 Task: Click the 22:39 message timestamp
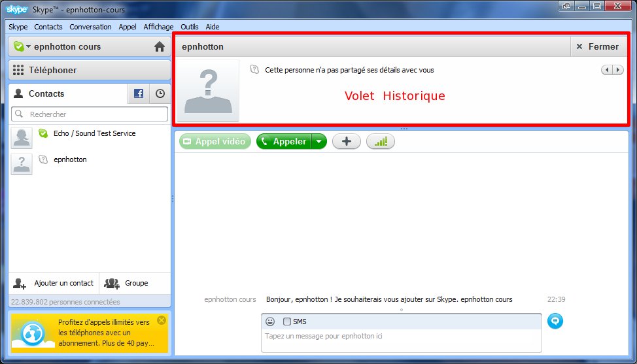point(556,299)
